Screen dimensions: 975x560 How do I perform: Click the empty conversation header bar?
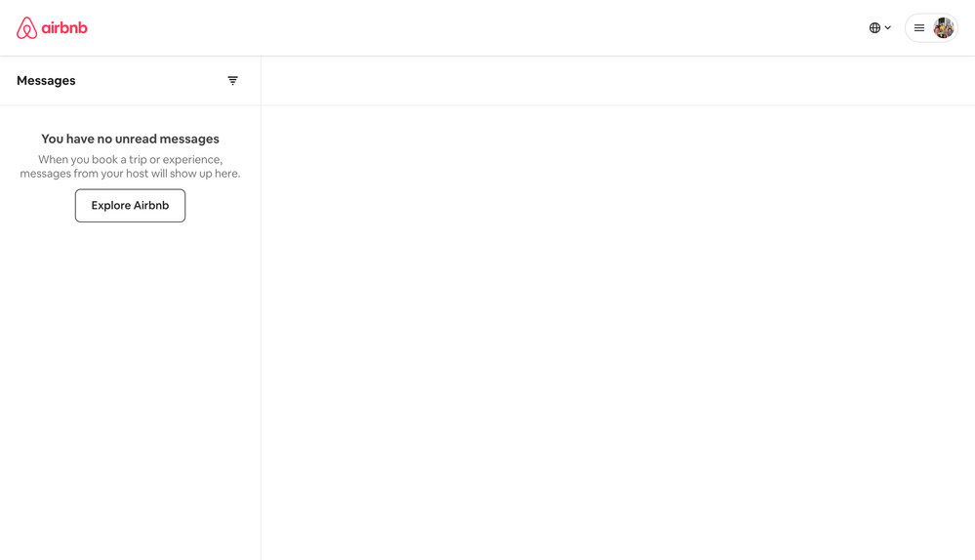tap(617, 81)
